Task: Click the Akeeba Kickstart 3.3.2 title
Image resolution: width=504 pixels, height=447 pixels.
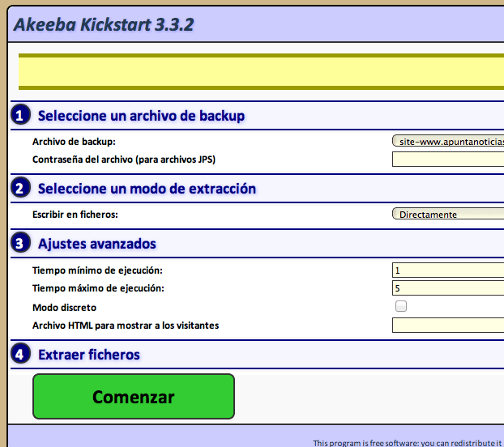Action: tap(104, 25)
